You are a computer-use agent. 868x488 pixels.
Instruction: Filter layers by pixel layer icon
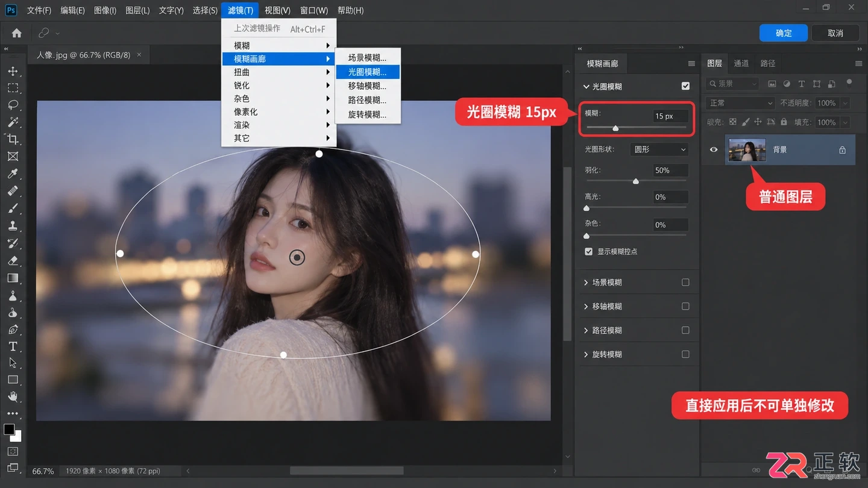coord(772,84)
